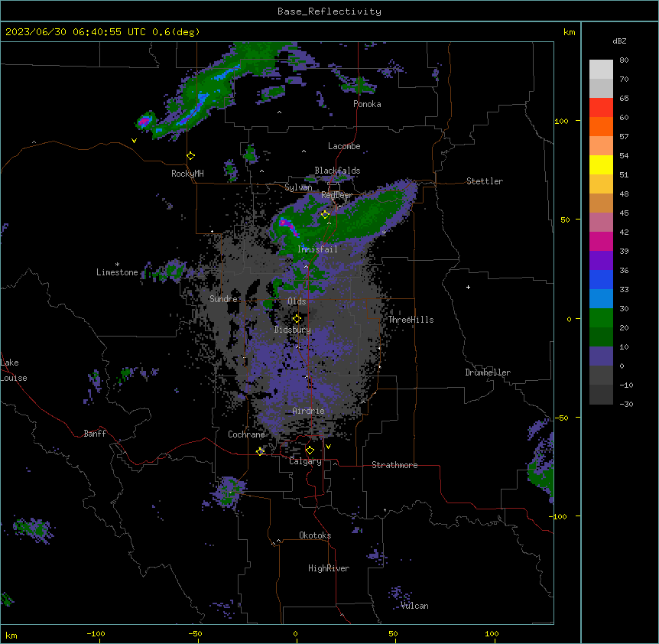Click the Strathmore label
This screenshot has height=644, width=659.
(394, 465)
